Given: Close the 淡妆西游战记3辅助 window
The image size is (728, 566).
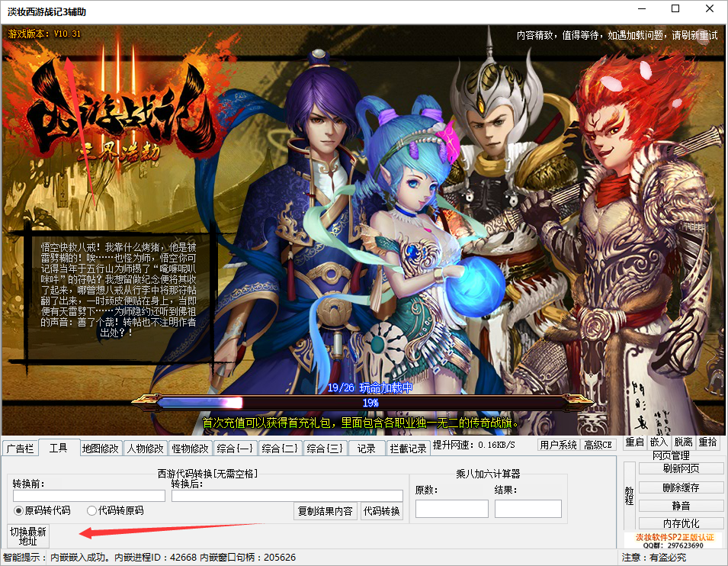Looking at the screenshot, I should pos(710,9).
